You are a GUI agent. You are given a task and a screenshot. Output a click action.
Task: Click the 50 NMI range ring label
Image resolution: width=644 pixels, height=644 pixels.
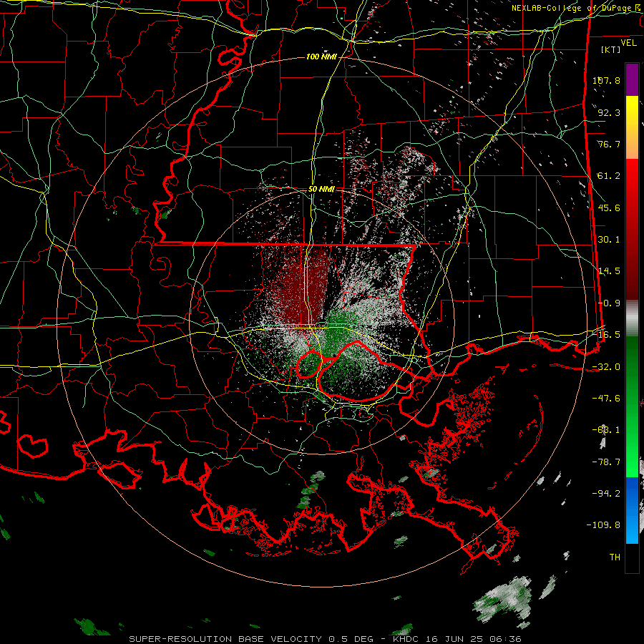pyautogui.click(x=321, y=190)
